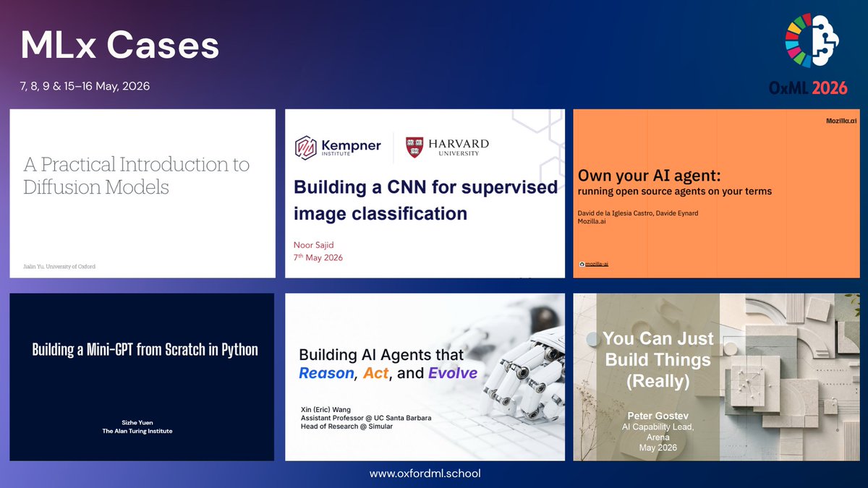The width and height of the screenshot is (868, 488).
Task: Click the dates text '7, 8, 9 & 15–16 May, 2026'
Action: tap(85, 86)
